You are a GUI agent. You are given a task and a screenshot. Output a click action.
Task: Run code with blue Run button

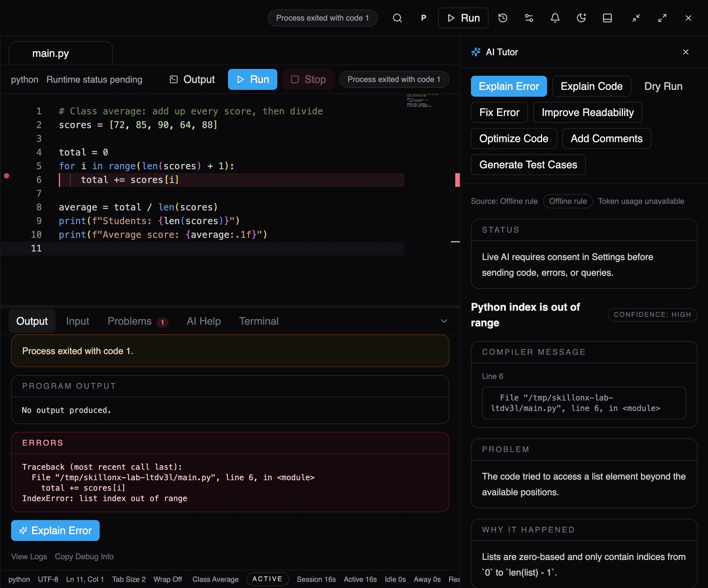pos(252,80)
